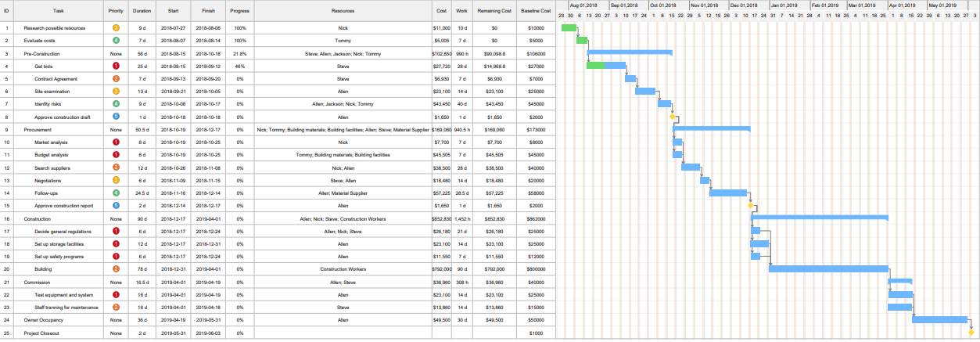Screen dimensions: 980x342
Task: Select the Owner Occupancy Gantt bar
Action: (x=939, y=319)
